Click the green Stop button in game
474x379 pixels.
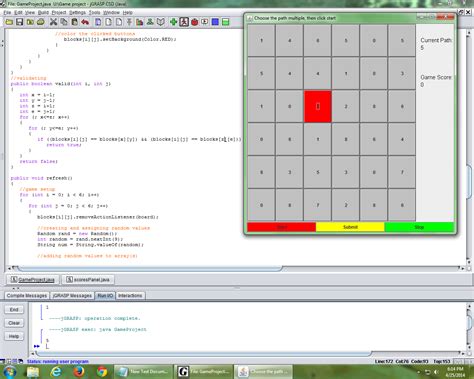[x=419, y=227]
